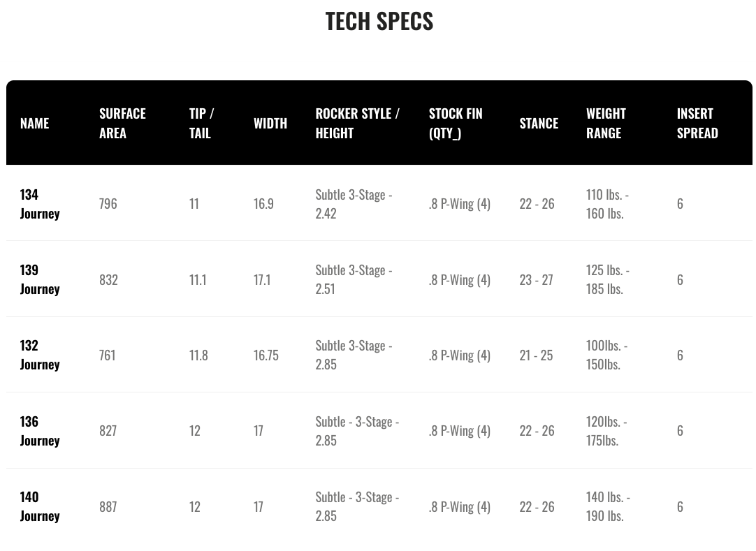Select the Insert Spread column header
Screen dimensions: 756x551
(697, 123)
